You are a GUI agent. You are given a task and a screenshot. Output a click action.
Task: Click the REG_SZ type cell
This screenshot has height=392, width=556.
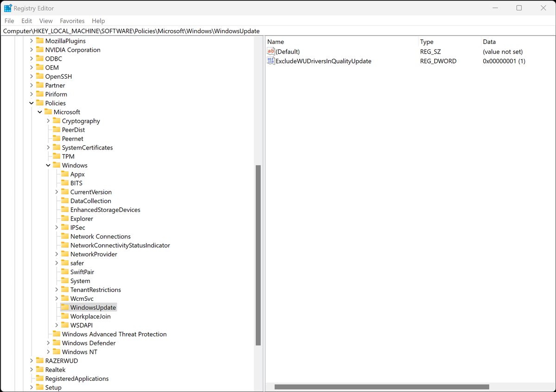pos(430,52)
